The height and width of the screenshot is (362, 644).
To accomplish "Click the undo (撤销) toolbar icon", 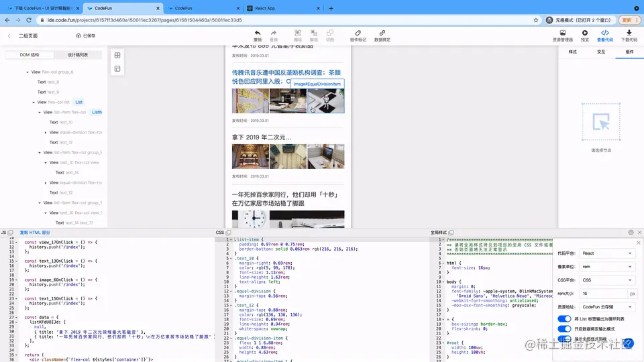I will click(x=258, y=34).
